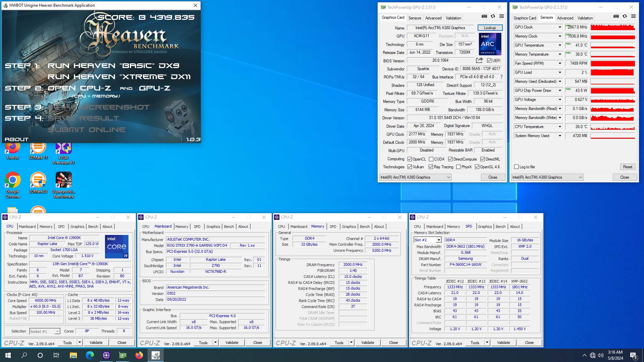Open the notification center icon in the taskbar
This screenshot has width=644, height=362.
tap(633, 355)
